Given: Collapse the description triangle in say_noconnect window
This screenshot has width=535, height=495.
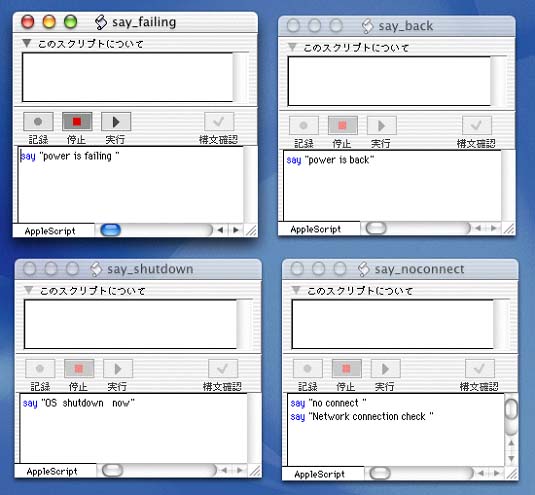Looking at the screenshot, I should point(296,290).
